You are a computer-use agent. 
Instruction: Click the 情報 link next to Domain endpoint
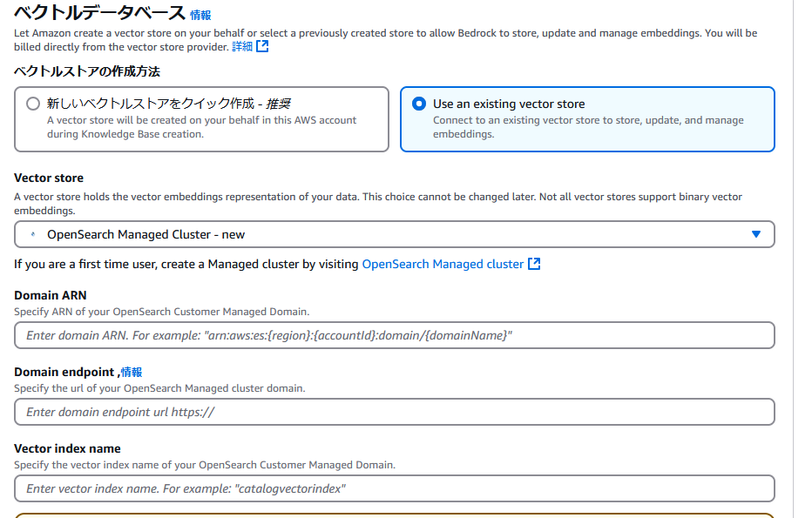[x=132, y=372]
